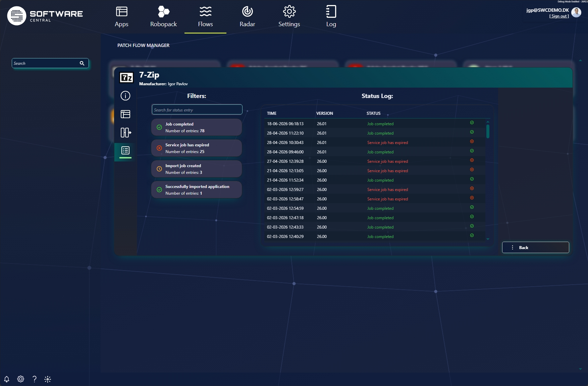Click the left sidebar Search field

coord(50,63)
